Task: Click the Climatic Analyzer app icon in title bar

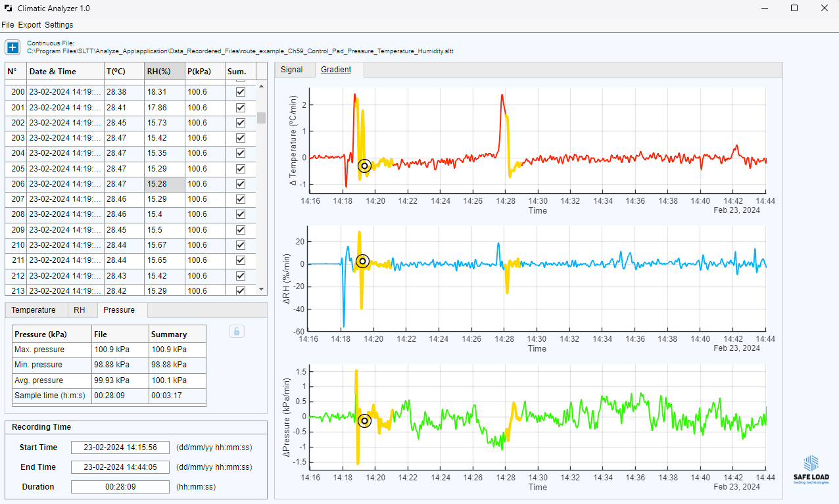Action: [x=8, y=9]
